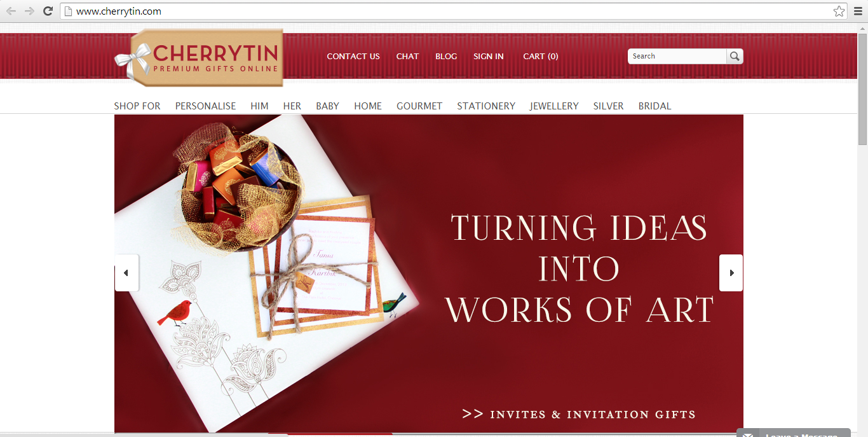Show previous slide with left arrow
Screen dimensions: 868x437
pyautogui.click(x=126, y=273)
